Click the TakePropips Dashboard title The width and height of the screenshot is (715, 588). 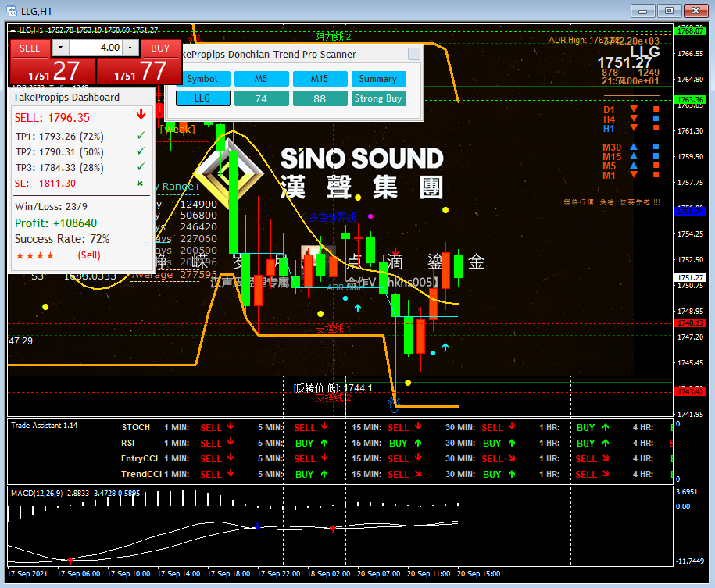(66, 97)
